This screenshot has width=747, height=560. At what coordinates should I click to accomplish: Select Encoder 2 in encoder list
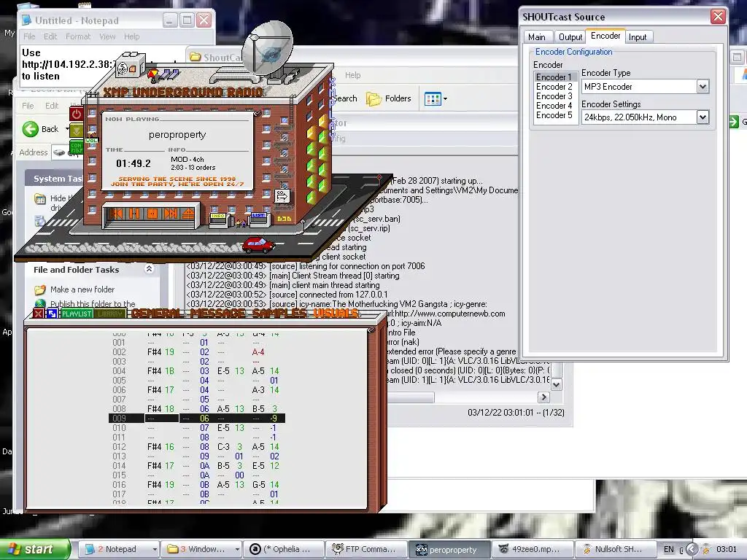click(x=554, y=87)
